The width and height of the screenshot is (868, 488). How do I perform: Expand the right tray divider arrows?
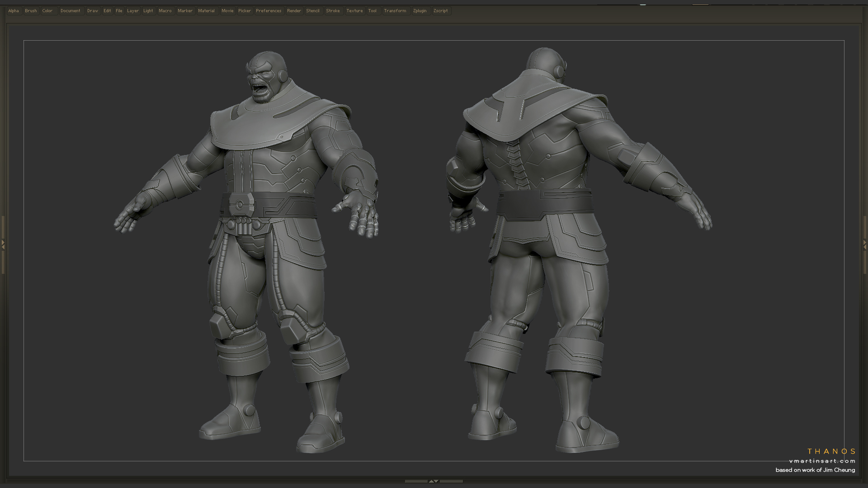[865, 244]
